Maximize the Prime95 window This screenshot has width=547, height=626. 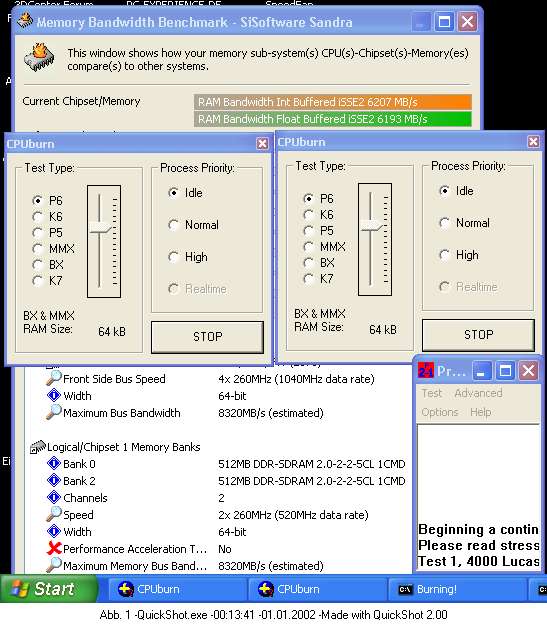click(x=505, y=371)
